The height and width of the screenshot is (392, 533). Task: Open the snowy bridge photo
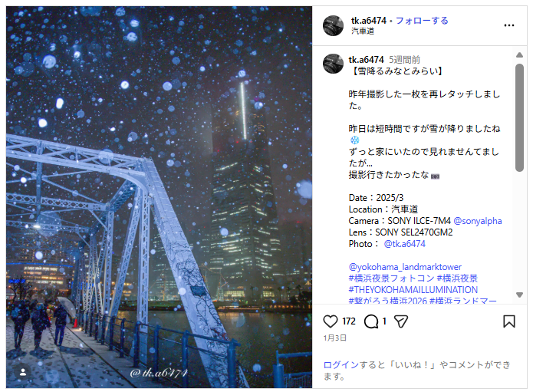pyautogui.click(x=159, y=197)
